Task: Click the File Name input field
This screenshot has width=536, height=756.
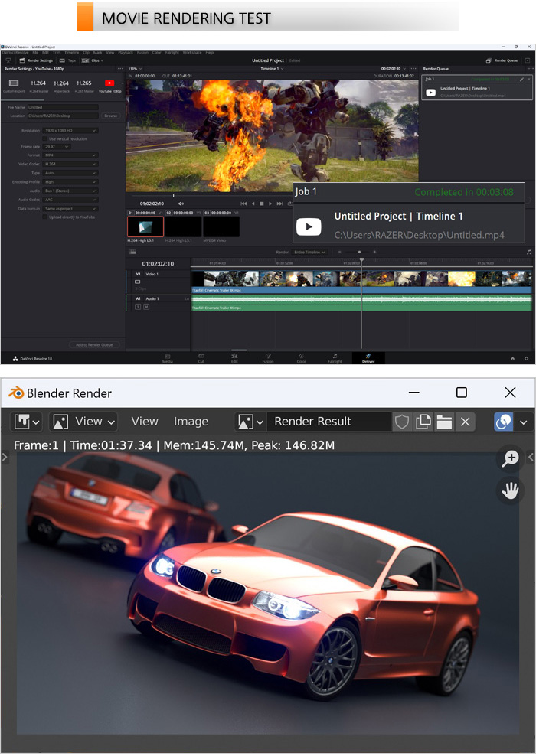Action: click(x=63, y=107)
